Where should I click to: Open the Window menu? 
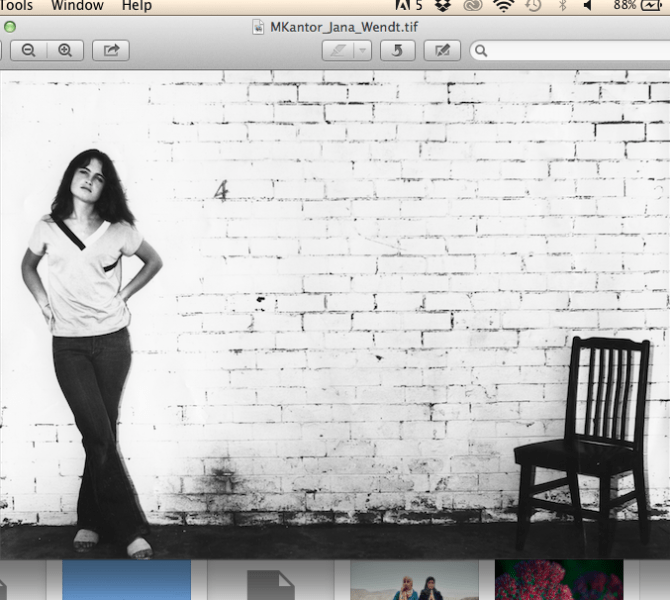pos(77,6)
